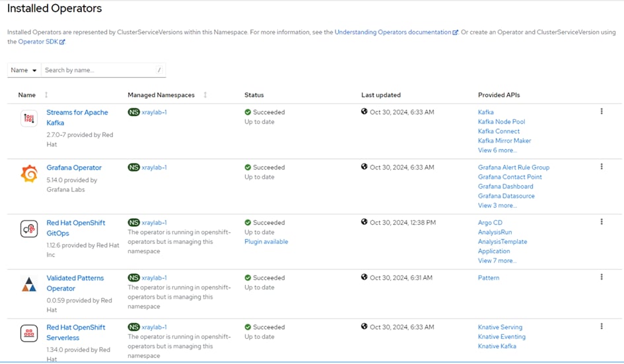Open Application provided API
624x364 pixels.
pyautogui.click(x=494, y=251)
